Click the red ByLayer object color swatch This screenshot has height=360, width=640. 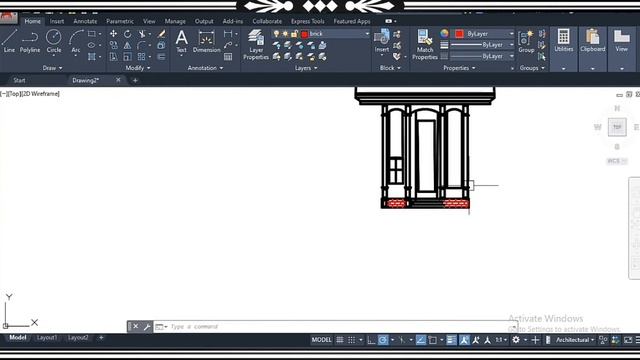tap(459, 34)
